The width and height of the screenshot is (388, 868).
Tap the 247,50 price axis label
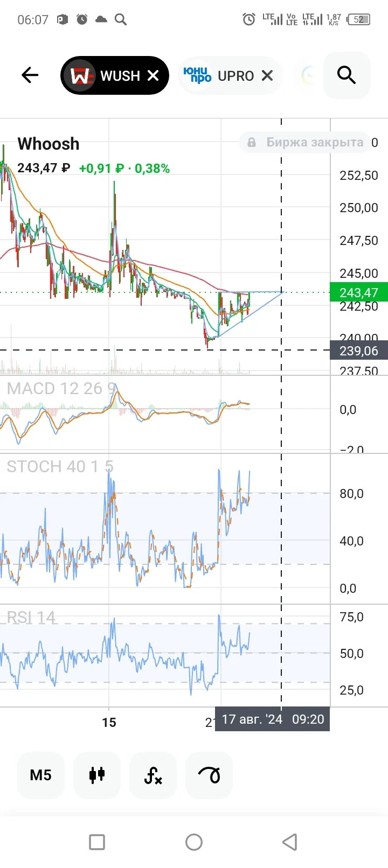point(359,241)
